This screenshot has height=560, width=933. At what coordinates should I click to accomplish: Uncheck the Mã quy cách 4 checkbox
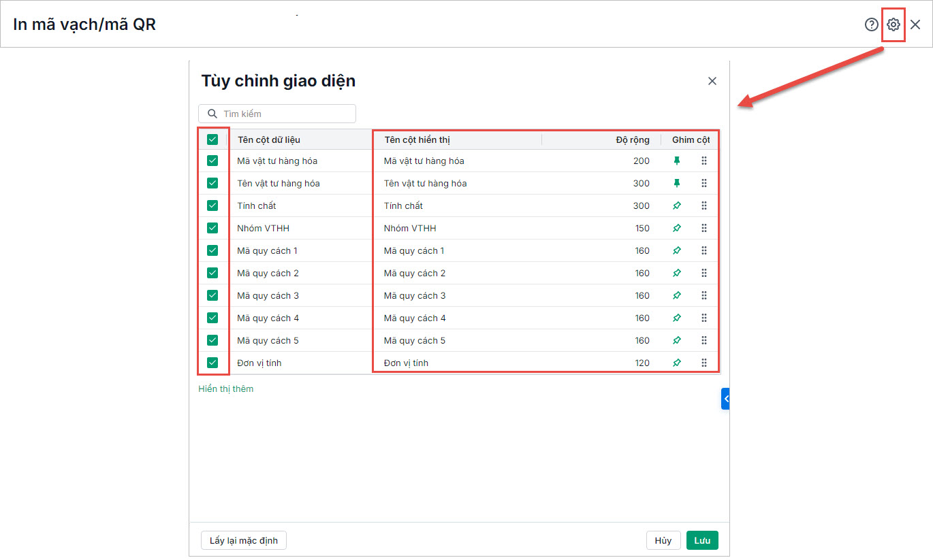point(212,318)
